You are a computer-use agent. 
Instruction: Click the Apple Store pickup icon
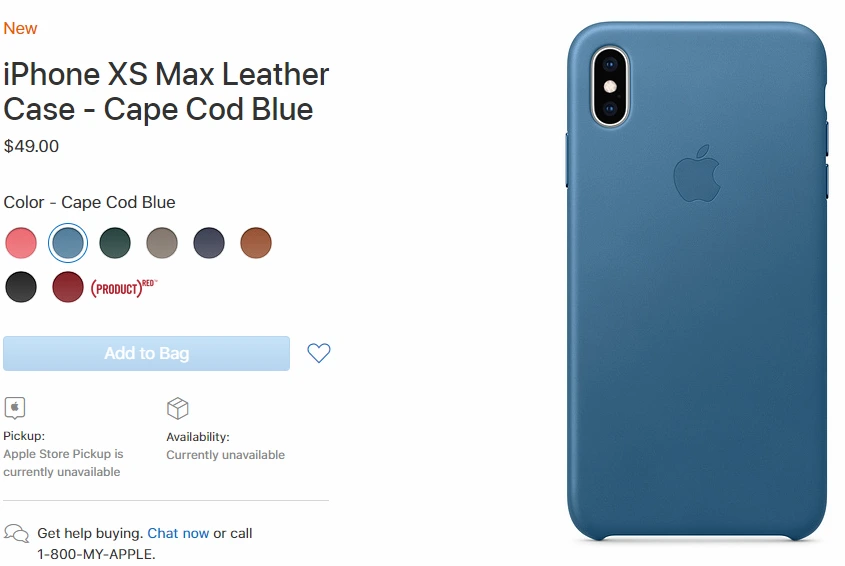(15, 408)
